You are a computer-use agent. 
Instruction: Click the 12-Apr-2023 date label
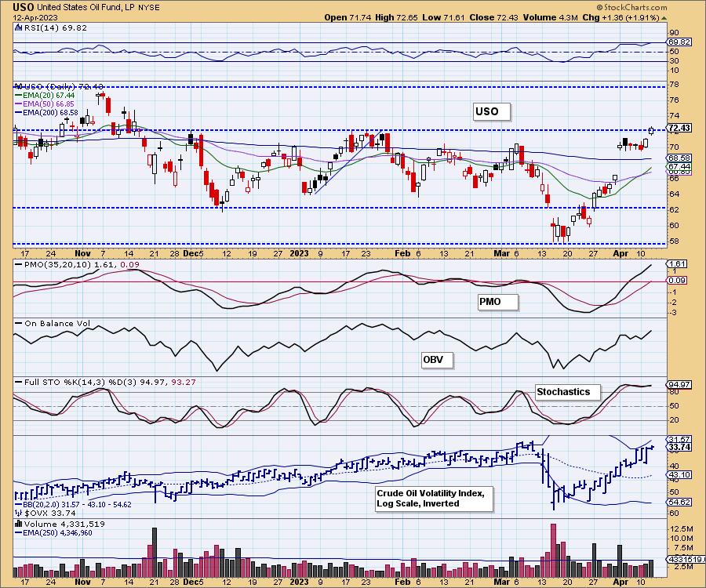[35, 17]
